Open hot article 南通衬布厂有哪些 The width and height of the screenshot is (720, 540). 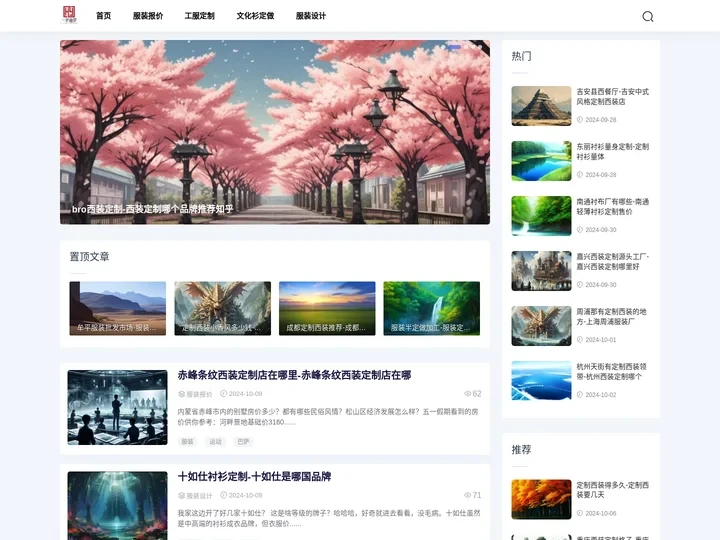click(613, 207)
